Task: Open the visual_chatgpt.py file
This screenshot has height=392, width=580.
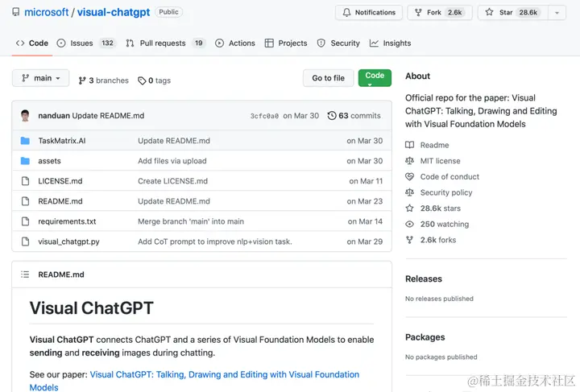Action: coord(68,241)
